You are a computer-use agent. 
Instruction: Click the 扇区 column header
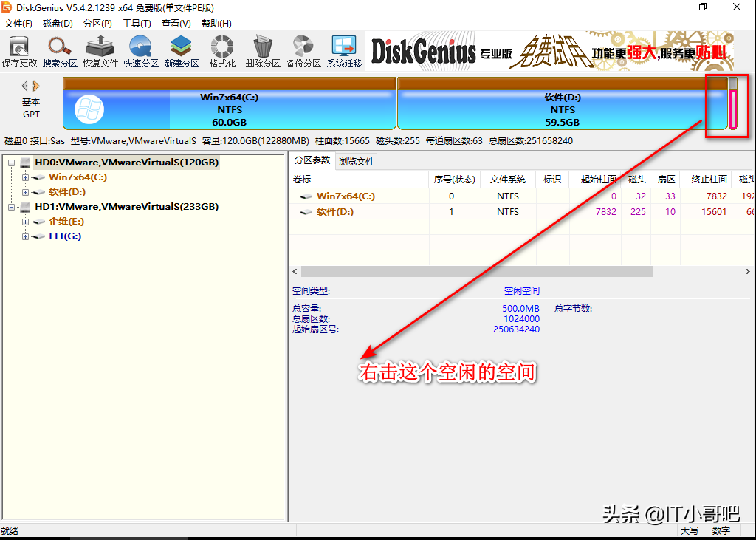point(666,180)
